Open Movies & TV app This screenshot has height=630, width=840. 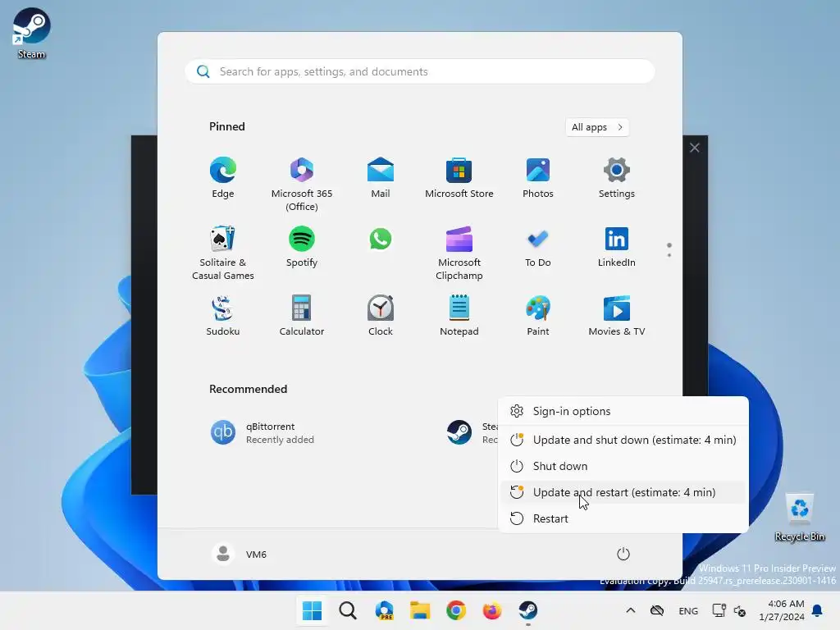coord(617,316)
